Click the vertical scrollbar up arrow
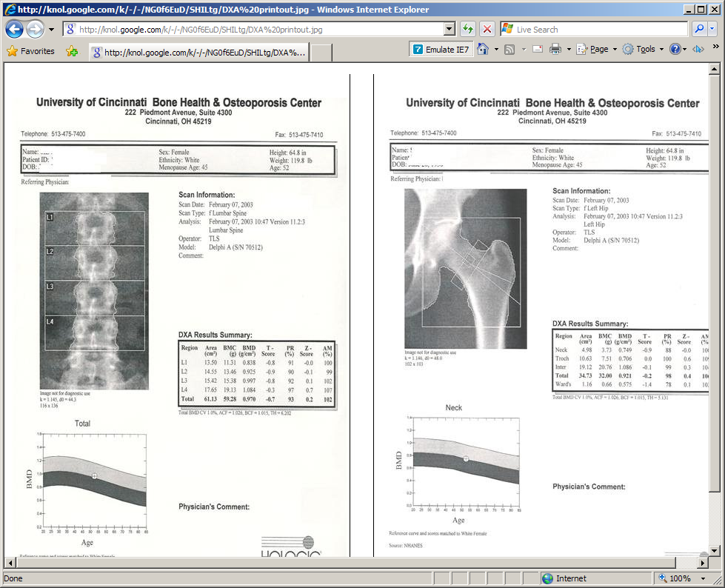This screenshot has width=725, height=588. coord(715,70)
